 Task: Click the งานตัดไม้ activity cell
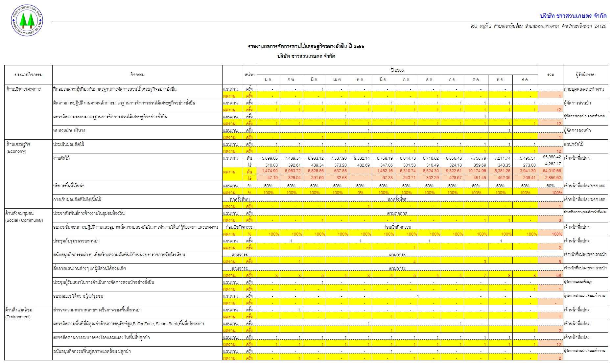(61, 158)
